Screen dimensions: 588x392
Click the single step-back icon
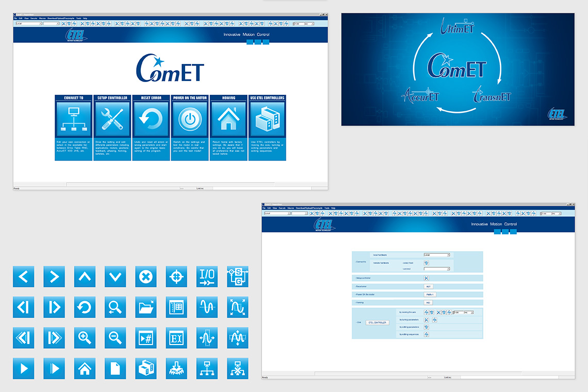tap(24, 307)
